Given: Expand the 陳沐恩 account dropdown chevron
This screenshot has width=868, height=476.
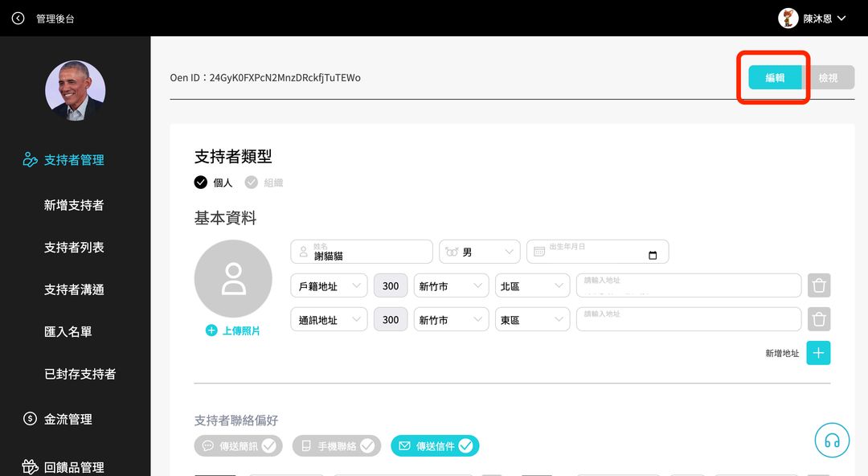Looking at the screenshot, I should (841, 18).
